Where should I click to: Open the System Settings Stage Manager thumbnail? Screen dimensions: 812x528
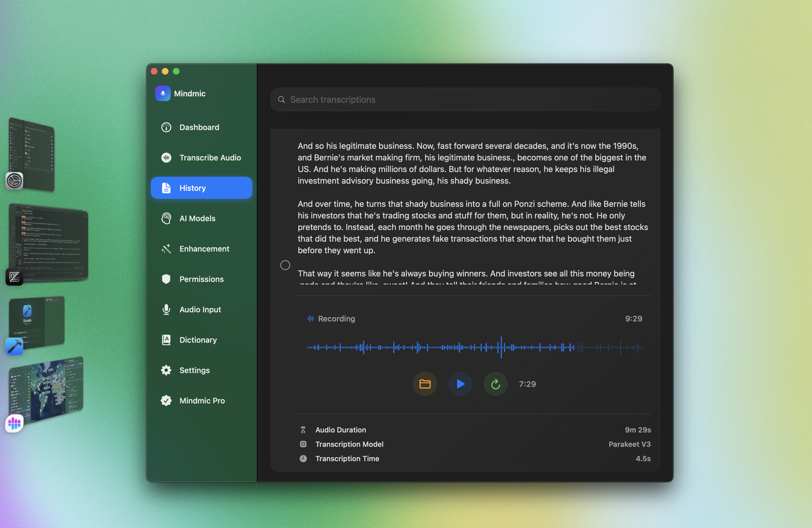31,154
